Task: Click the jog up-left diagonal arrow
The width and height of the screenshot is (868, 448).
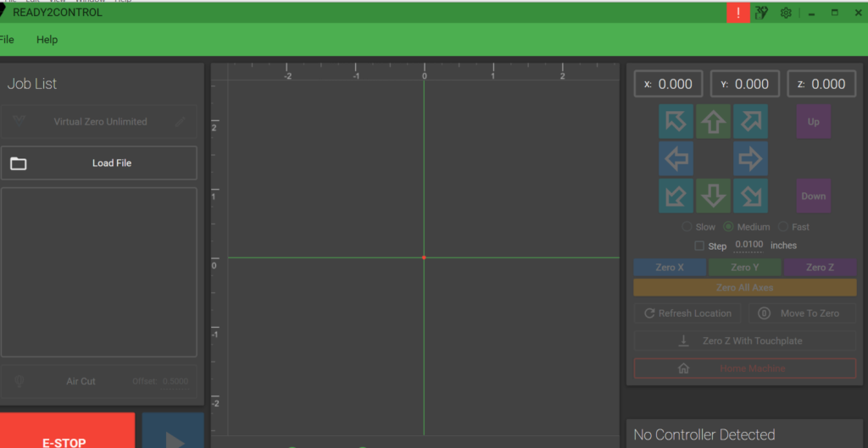Action: [x=676, y=122]
